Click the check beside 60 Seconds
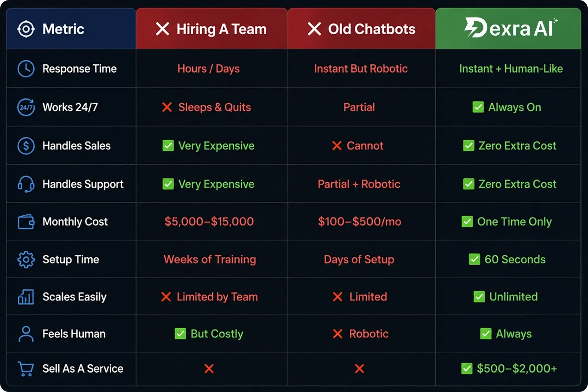Image resolution: width=588 pixels, height=392 pixels. click(474, 260)
